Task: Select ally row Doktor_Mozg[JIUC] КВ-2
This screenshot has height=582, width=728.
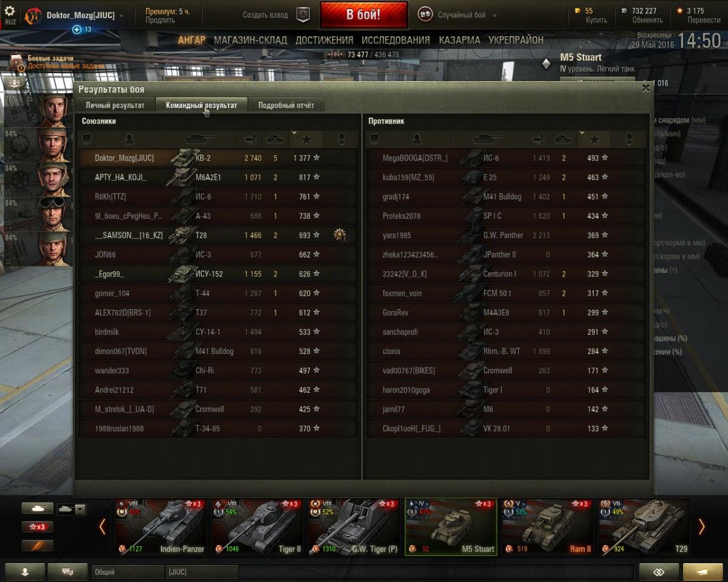Action: pyautogui.click(x=218, y=158)
